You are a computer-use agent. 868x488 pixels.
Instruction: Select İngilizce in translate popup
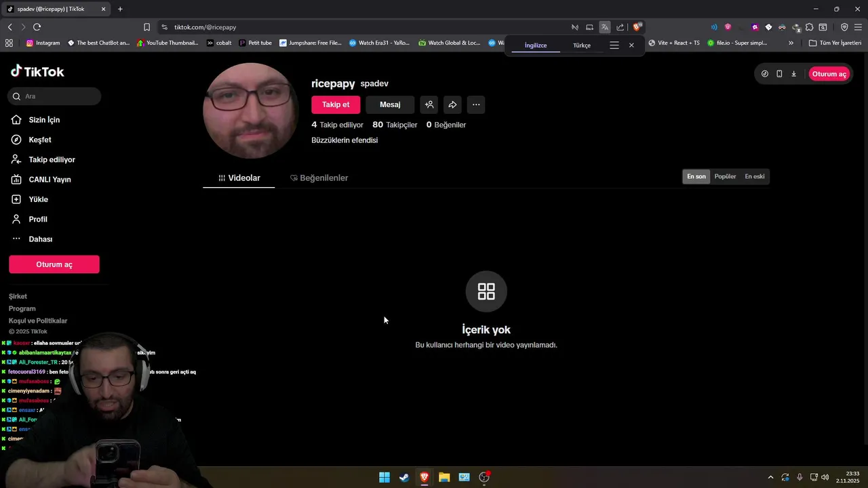(x=536, y=45)
